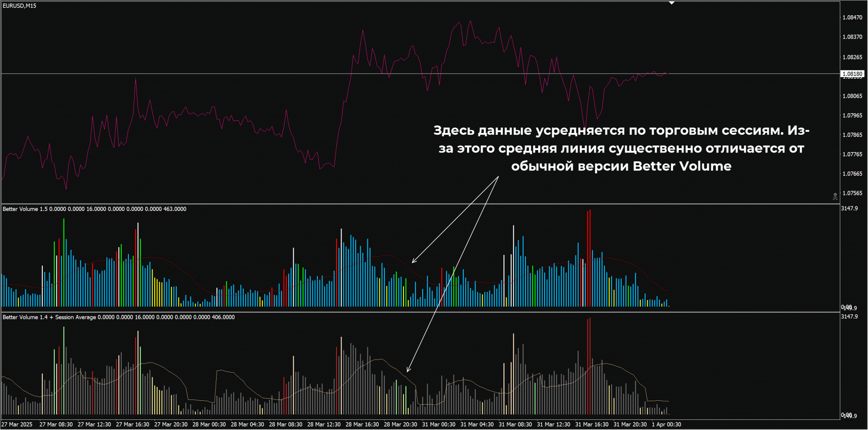
Task: Click the 1 Apr 00:30 time label
Action: coord(666,424)
